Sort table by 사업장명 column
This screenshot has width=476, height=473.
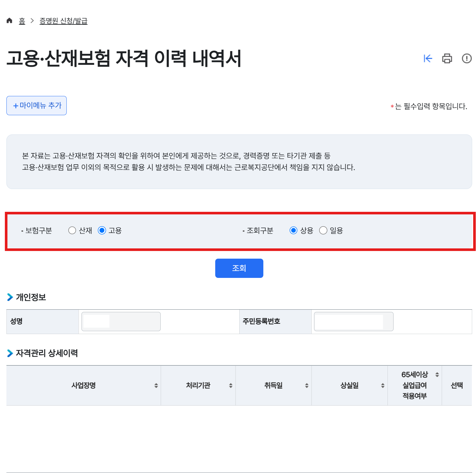(156, 385)
